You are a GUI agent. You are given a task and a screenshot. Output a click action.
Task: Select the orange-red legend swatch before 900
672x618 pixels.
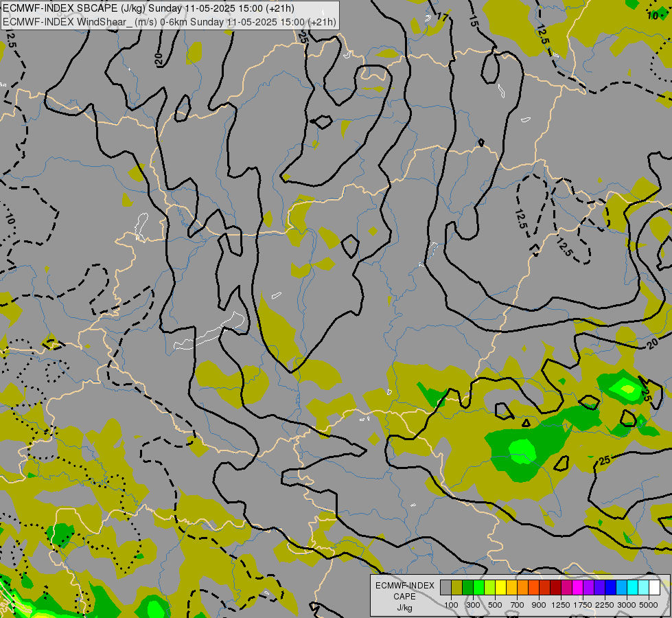pyautogui.click(x=533, y=587)
